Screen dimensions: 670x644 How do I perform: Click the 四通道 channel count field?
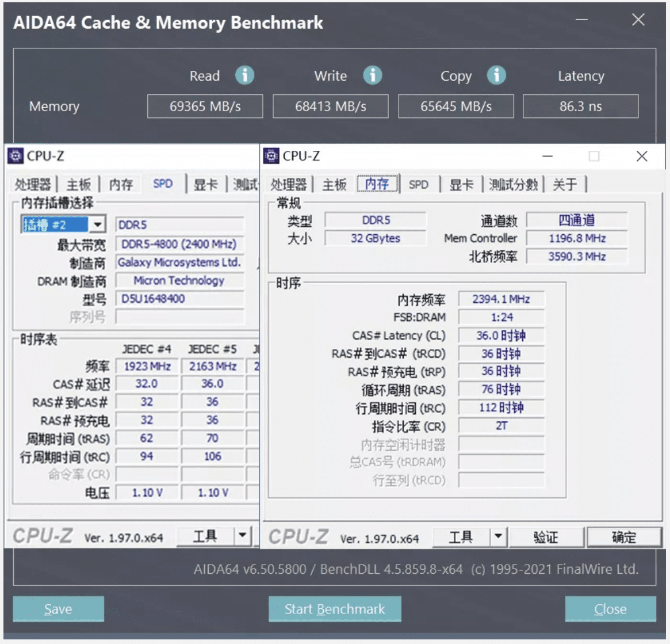pyautogui.click(x=577, y=220)
